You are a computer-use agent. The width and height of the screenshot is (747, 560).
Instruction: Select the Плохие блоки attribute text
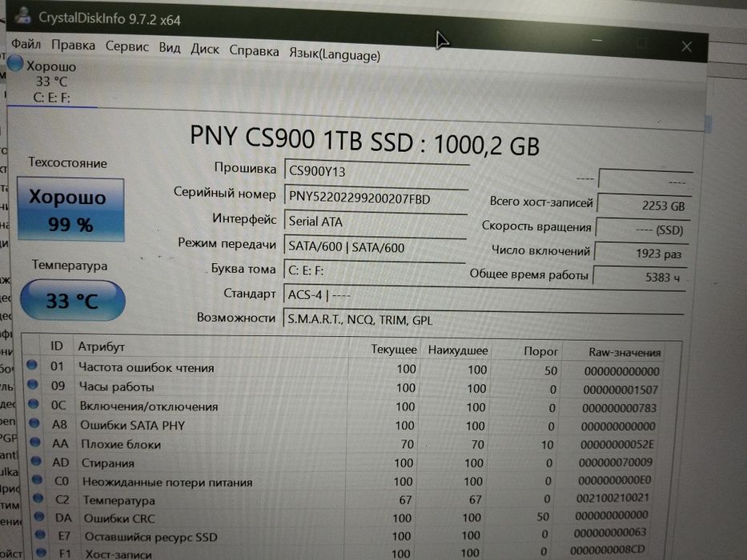[121, 444]
